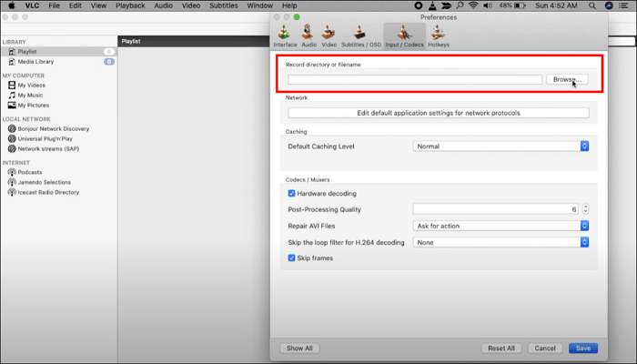This screenshot has width=637, height=364.
Task: Click the clock showing Sun 4:52 AM
Action: [556, 5]
